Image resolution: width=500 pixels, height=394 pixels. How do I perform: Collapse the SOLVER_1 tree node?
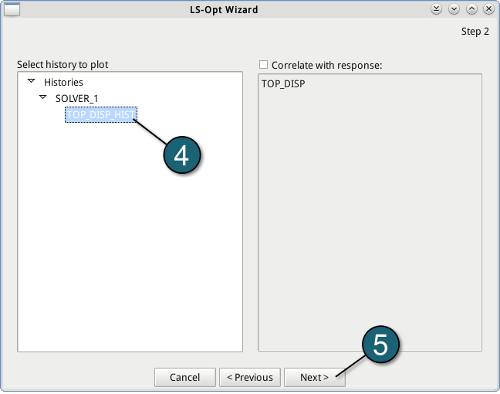coord(43,97)
